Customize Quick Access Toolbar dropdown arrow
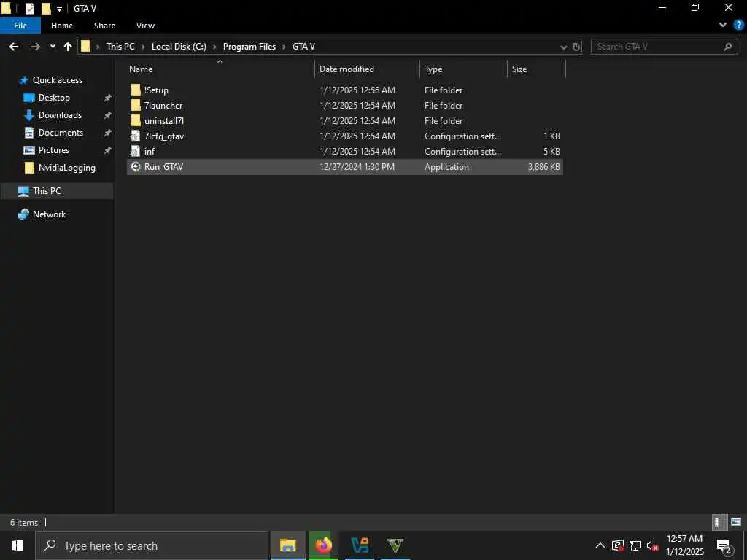The image size is (747, 560). (x=59, y=9)
